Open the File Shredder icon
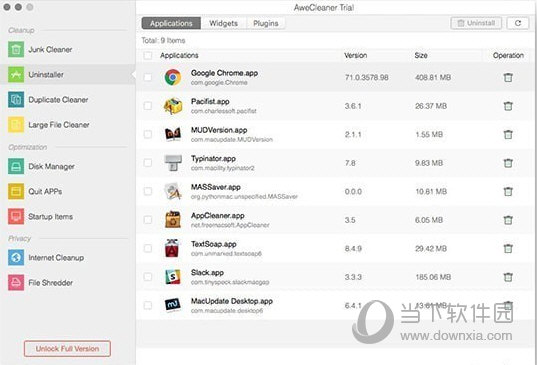Screen dimensions: 537x365 tap(16, 282)
